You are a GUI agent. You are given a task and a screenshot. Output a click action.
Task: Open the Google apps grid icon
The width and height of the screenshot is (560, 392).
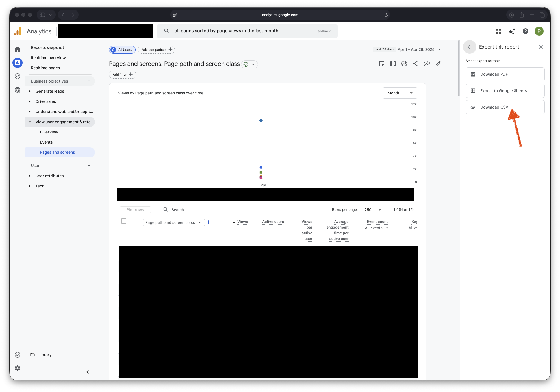point(498,31)
